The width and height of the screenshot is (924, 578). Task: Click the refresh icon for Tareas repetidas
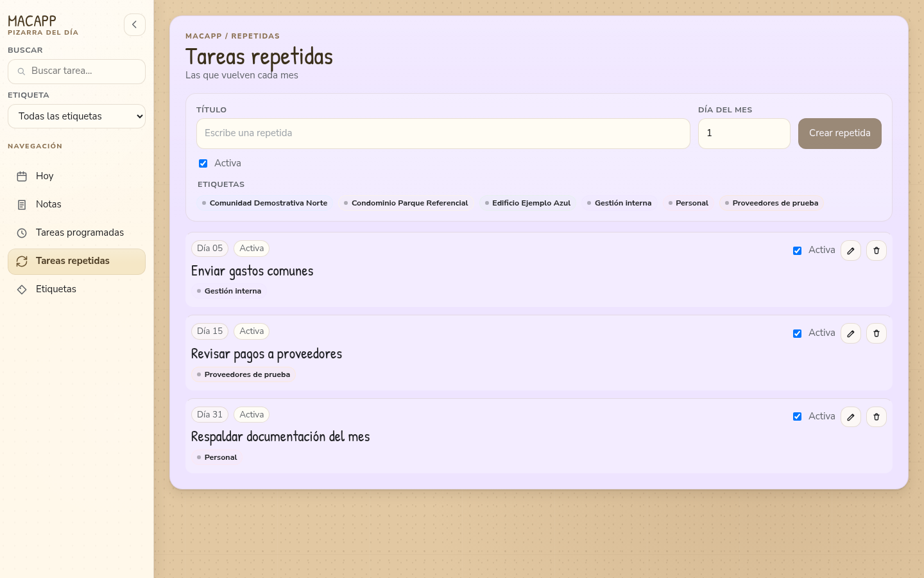[x=22, y=261]
